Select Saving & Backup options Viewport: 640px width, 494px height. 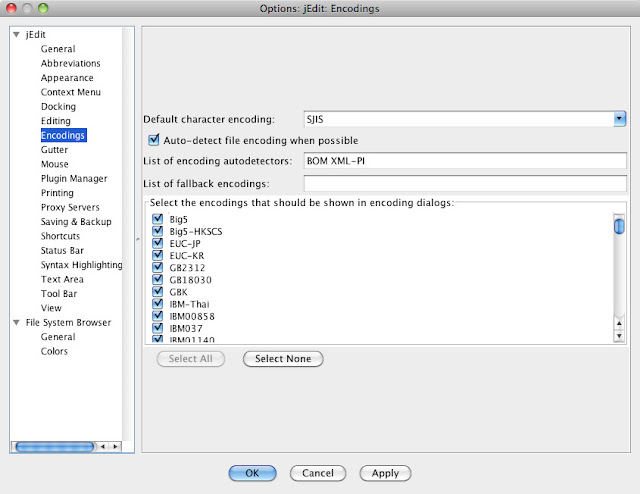pos(76,222)
